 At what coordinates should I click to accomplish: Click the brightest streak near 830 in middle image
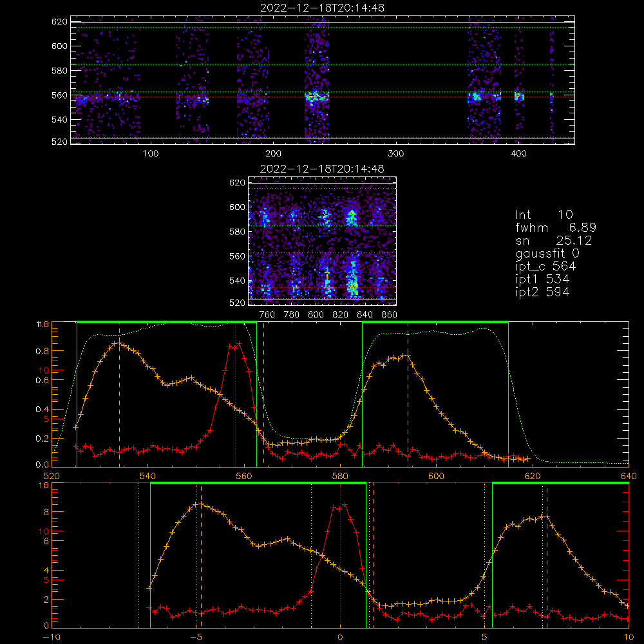[352, 279]
